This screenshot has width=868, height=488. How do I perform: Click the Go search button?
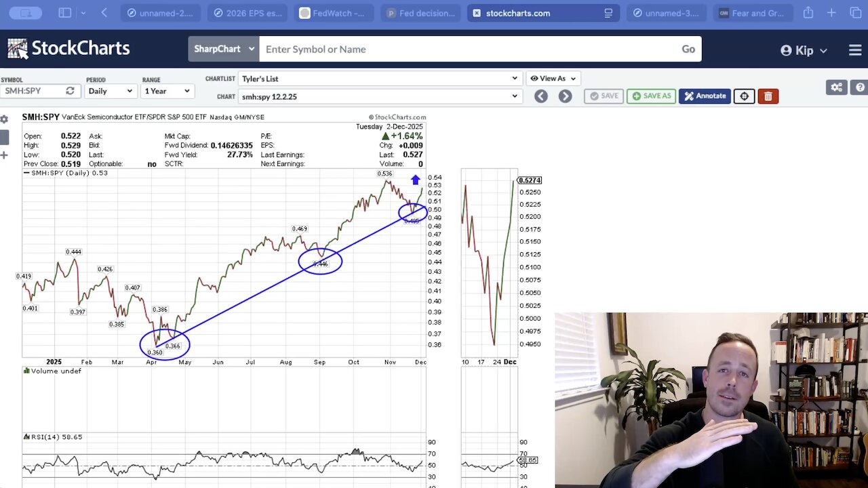click(688, 49)
